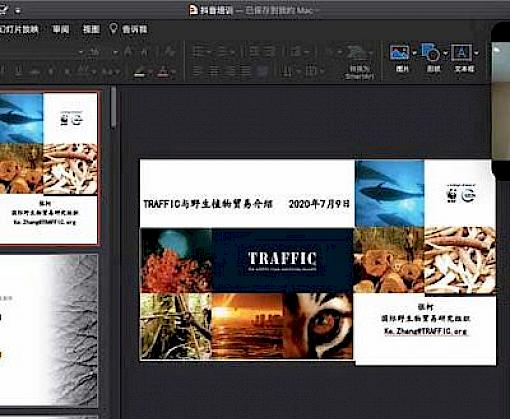Expand the Picture dropdown arrow
The width and height of the screenshot is (510, 419).
coord(414,53)
